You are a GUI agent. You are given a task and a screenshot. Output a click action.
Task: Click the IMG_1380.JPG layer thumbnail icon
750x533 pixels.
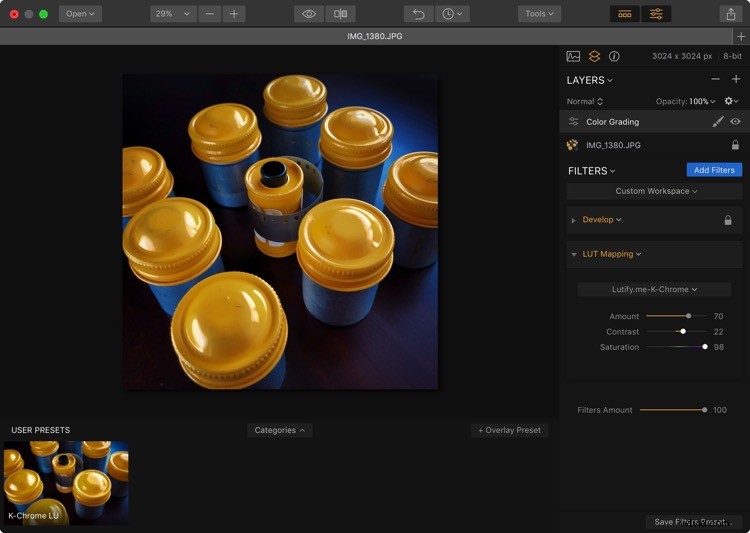(572, 145)
